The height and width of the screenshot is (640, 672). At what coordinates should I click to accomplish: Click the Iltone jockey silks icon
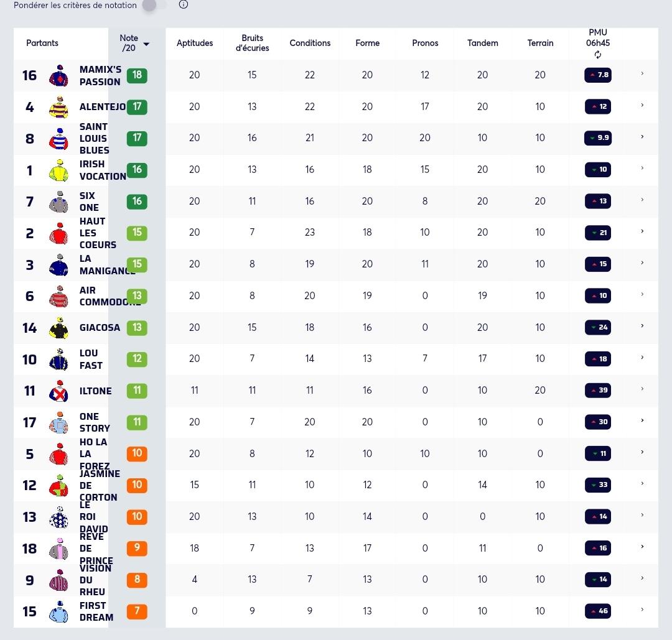click(x=58, y=391)
